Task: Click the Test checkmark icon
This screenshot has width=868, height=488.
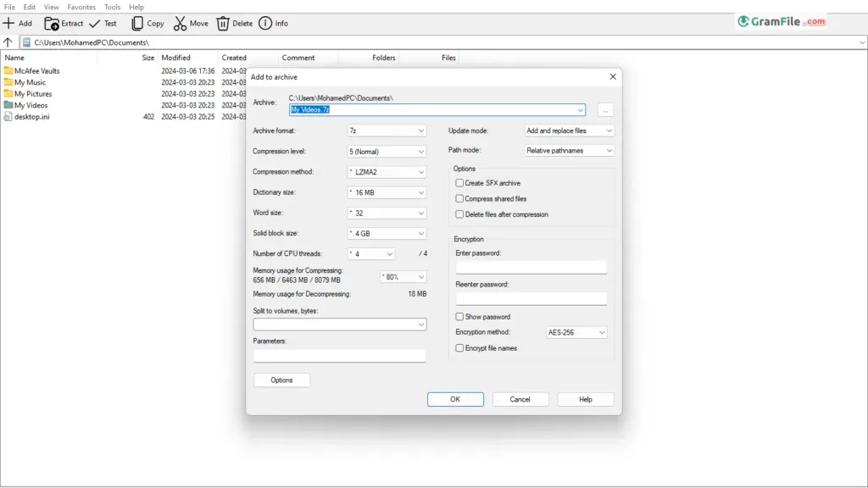Action: coord(95,23)
